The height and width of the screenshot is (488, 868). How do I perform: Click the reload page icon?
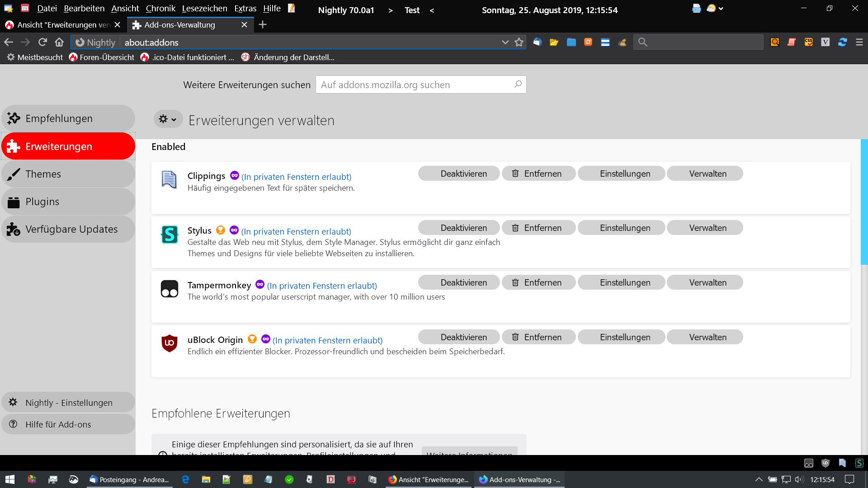point(42,42)
